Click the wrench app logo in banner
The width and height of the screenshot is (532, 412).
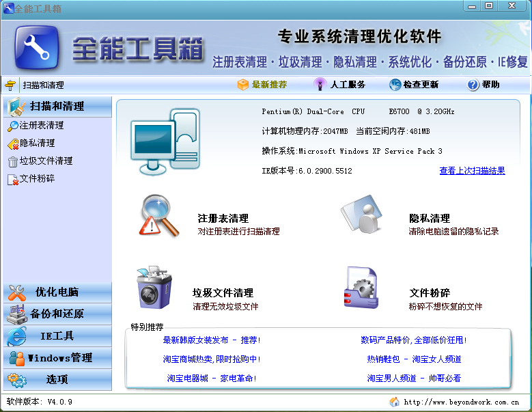point(37,48)
